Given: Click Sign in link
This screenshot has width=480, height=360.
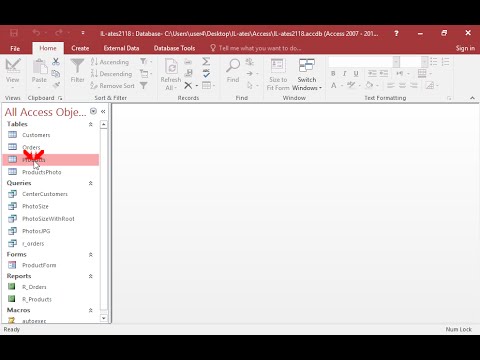Looking at the screenshot, I should coord(465,48).
